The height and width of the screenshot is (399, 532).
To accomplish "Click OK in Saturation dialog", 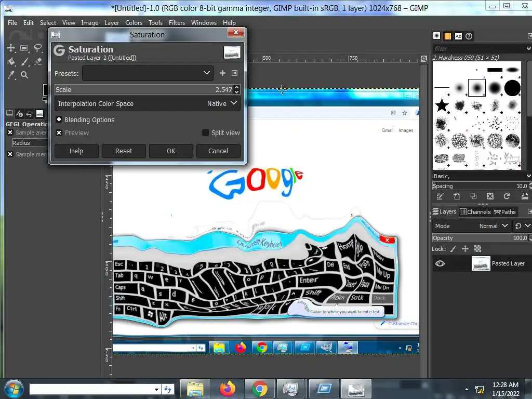I will 171,151.
